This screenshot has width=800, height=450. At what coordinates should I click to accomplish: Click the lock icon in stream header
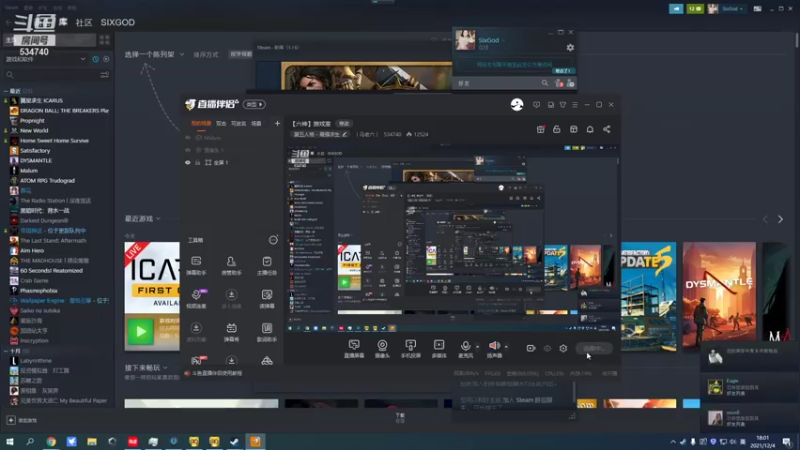(x=557, y=129)
